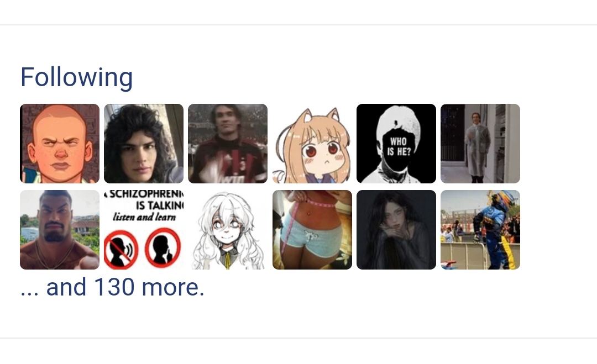Click the fox-eared anime girl avatar
Image resolution: width=597 pixels, height=364 pixels.
[x=312, y=144]
